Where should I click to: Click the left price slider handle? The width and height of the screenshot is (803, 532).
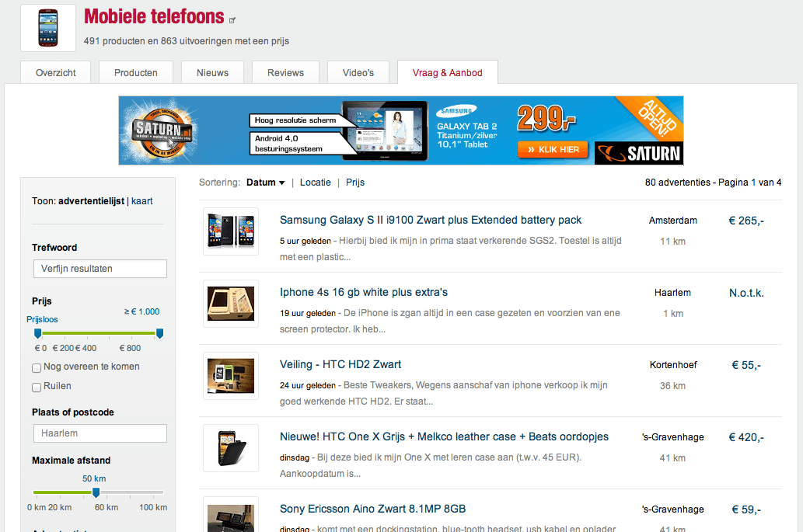[37, 333]
